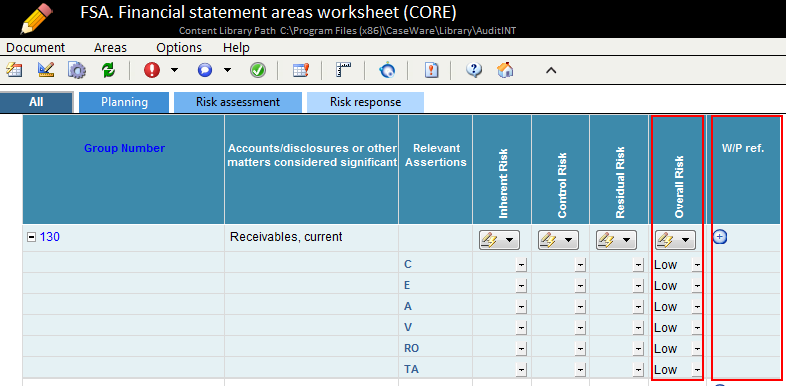Collapse group 130 row
The width and height of the screenshot is (786, 386).
(x=31, y=238)
